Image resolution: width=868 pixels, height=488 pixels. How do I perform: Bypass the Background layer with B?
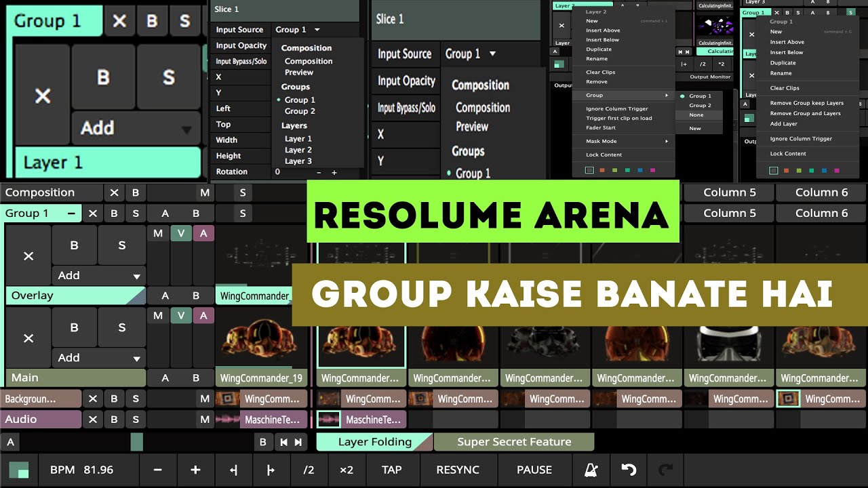pos(114,399)
